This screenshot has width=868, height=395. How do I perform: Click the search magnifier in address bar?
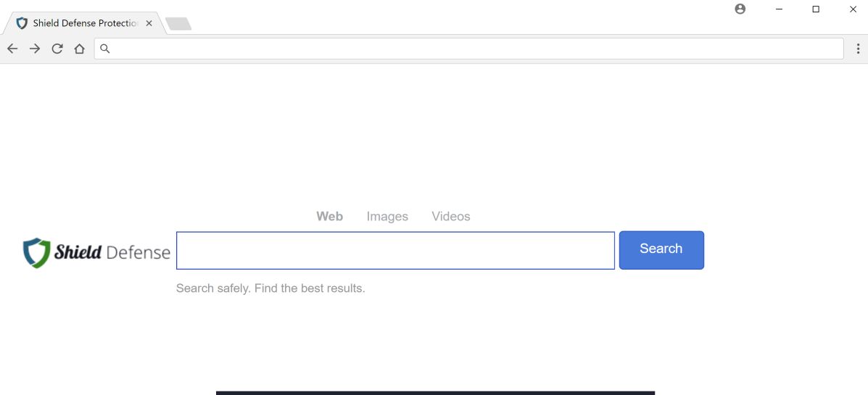pyautogui.click(x=105, y=49)
